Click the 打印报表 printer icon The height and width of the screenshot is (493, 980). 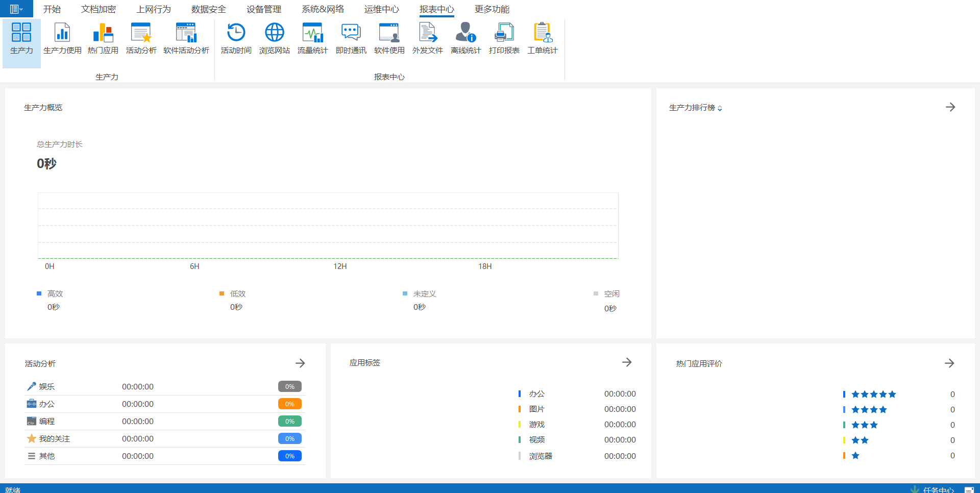(x=504, y=38)
